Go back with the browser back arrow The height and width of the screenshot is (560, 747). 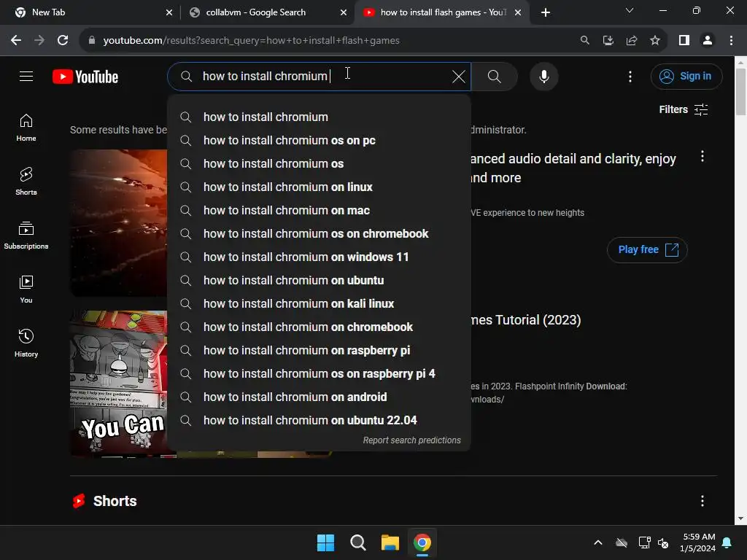16,40
